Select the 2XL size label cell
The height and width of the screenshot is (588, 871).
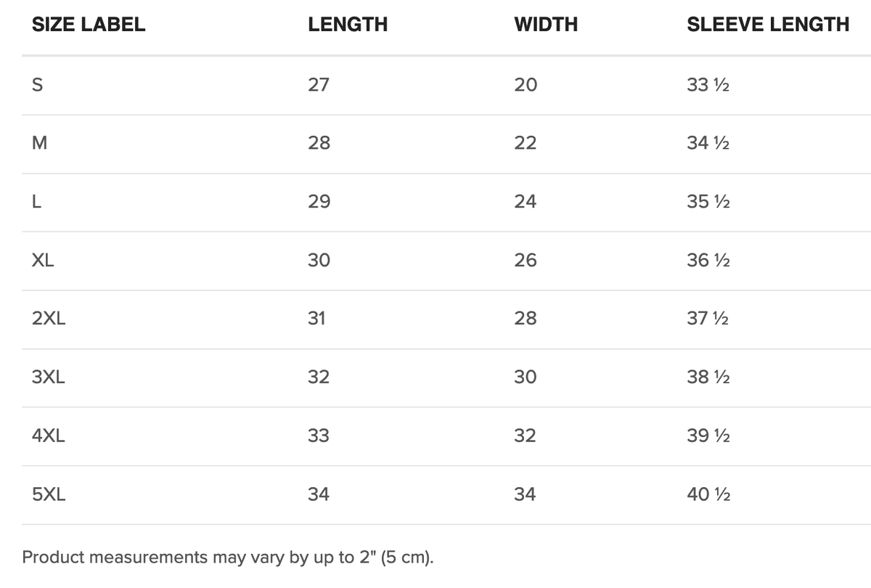tap(49, 319)
